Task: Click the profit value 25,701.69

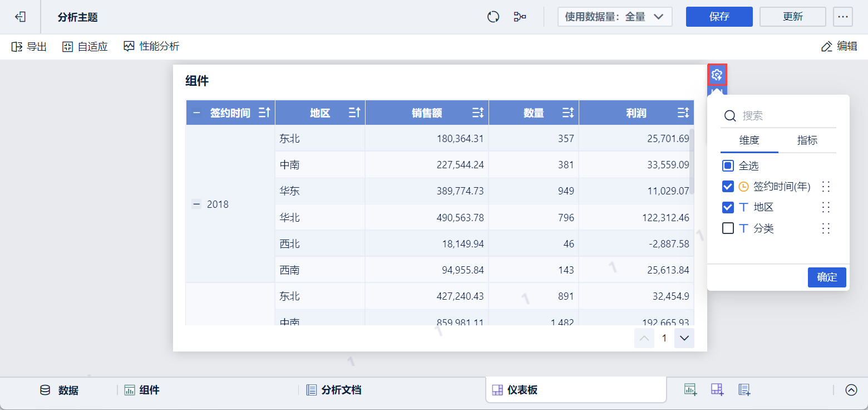Action: [x=668, y=138]
